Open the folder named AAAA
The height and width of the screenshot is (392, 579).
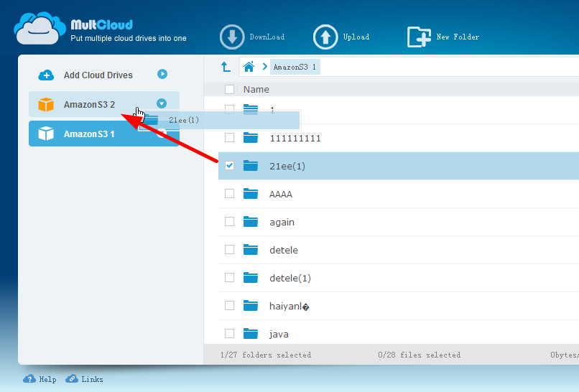coord(281,194)
